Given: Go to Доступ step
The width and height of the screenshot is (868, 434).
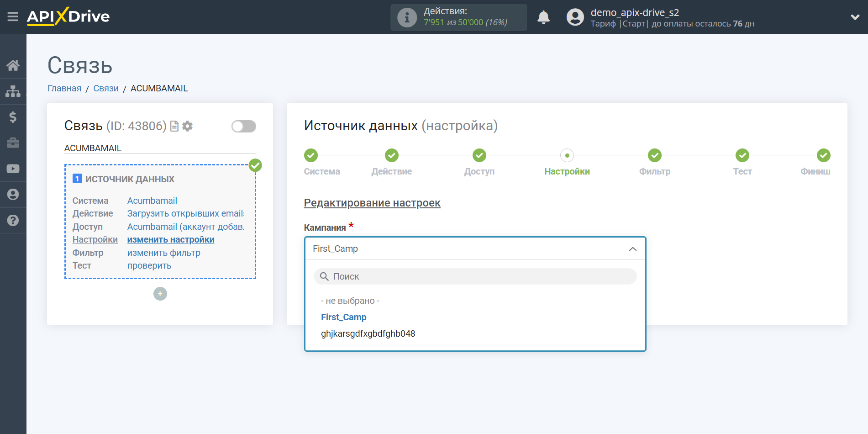Looking at the screenshot, I should [x=479, y=155].
